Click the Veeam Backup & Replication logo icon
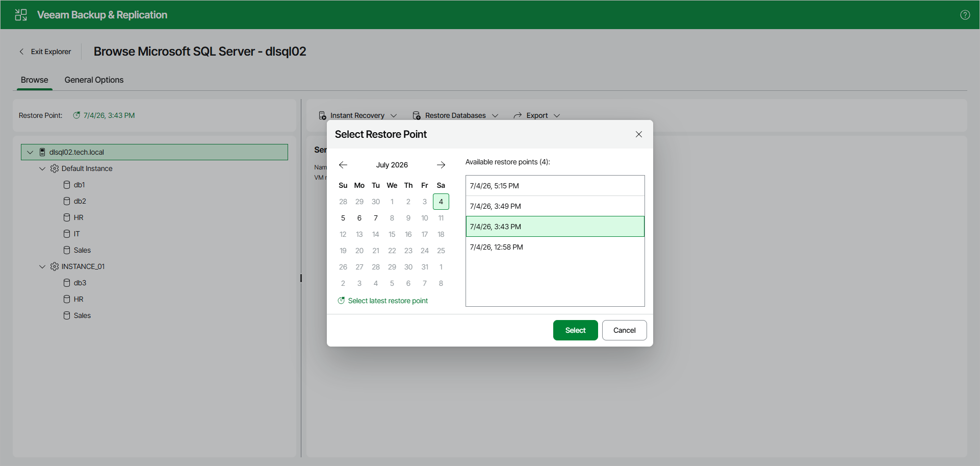Screen dimensions: 980x466 click(21, 15)
